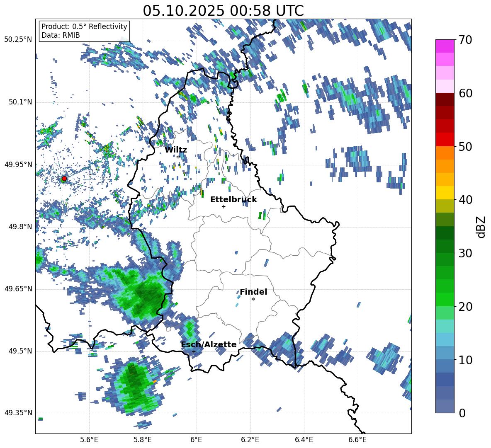
Task: Click the 70 tick on the colorbar
Action: pos(465,40)
